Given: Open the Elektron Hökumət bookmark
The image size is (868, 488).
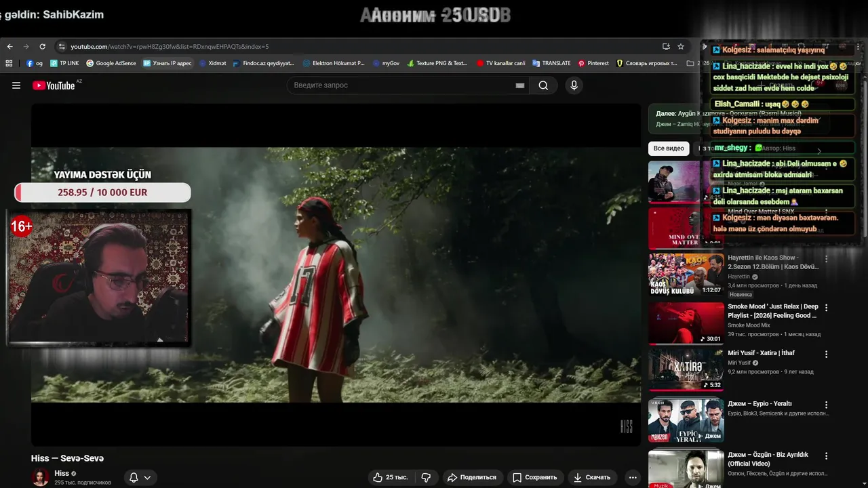Looking at the screenshot, I should click(334, 63).
